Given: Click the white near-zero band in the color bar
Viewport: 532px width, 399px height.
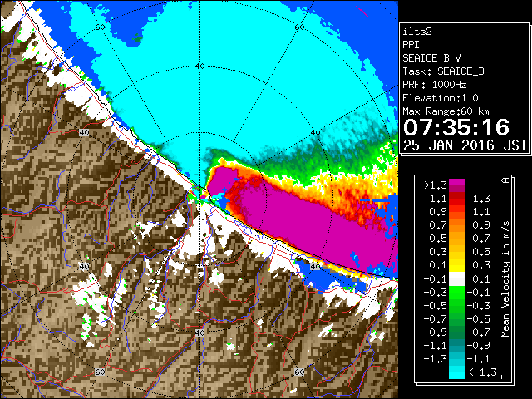Looking at the screenshot, I should click(457, 279).
